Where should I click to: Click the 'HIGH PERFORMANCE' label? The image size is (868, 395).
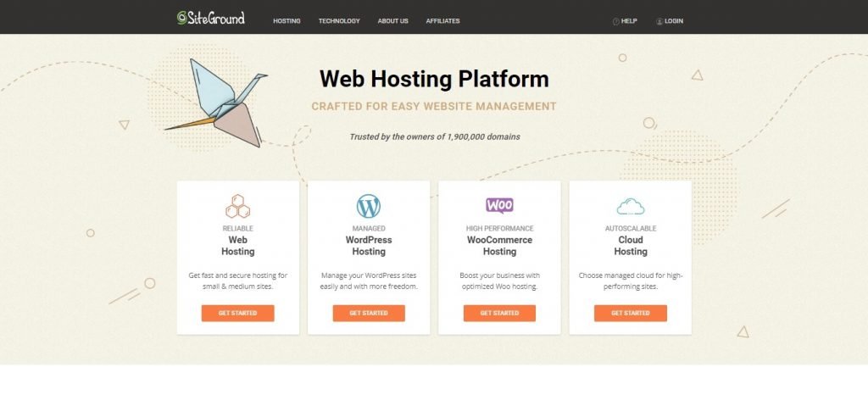(x=500, y=229)
